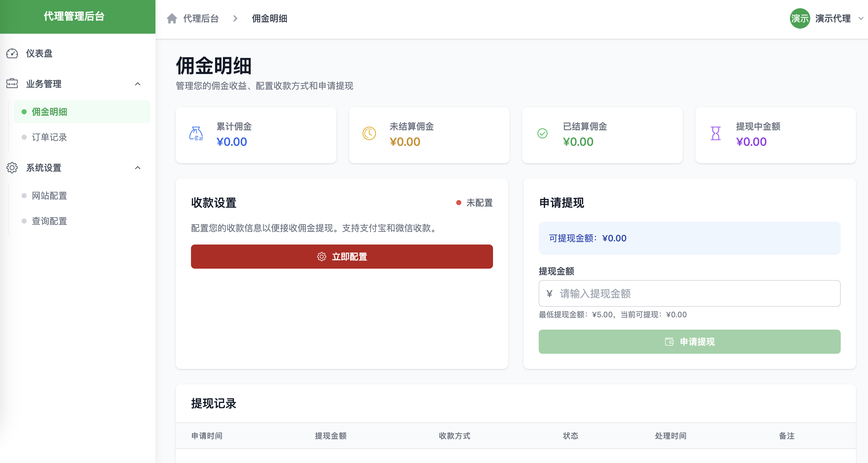Click the 累计佣金 money bag icon
Viewport: 868px width, 463px height.
pyautogui.click(x=196, y=134)
